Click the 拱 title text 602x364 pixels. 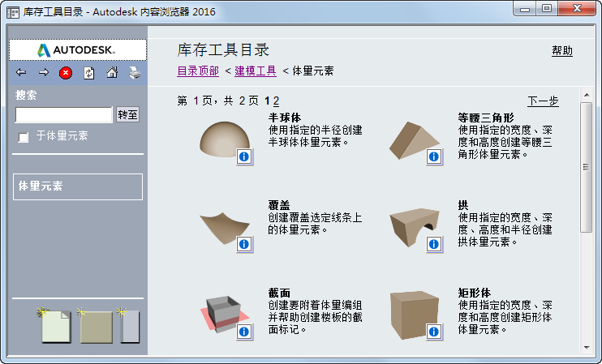(x=463, y=205)
